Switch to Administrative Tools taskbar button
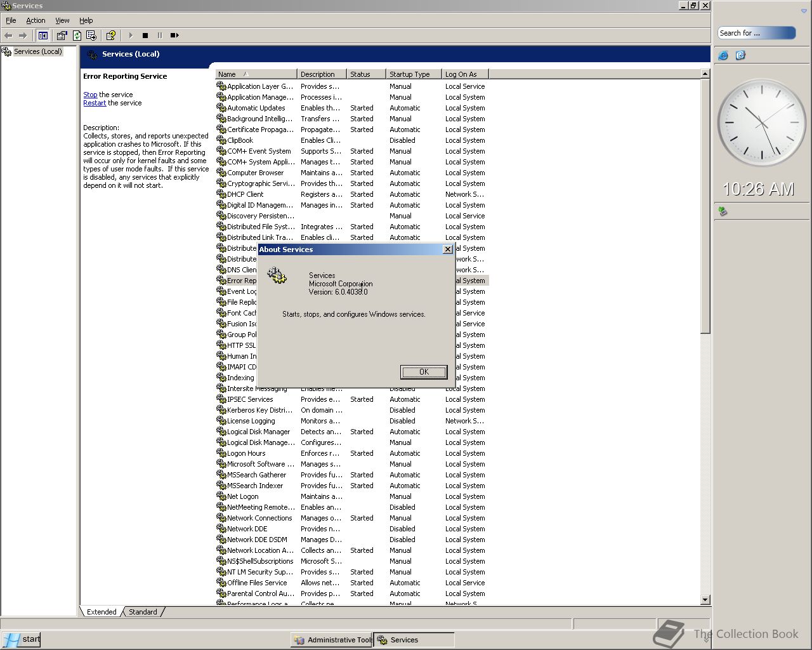The height and width of the screenshot is (650, 812). [x=332, y=640]
